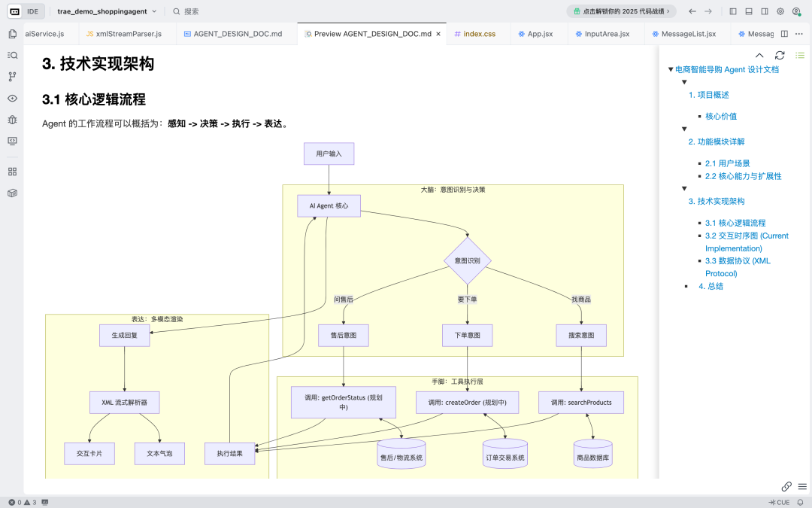
Task: Switch to the App.jsx tab
Action: [538, 33]
